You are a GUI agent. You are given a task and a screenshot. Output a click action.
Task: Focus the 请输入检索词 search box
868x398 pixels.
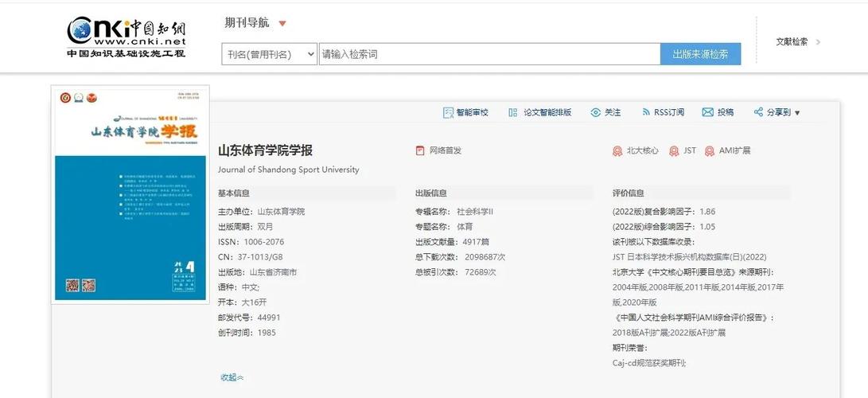coord(489,54)
